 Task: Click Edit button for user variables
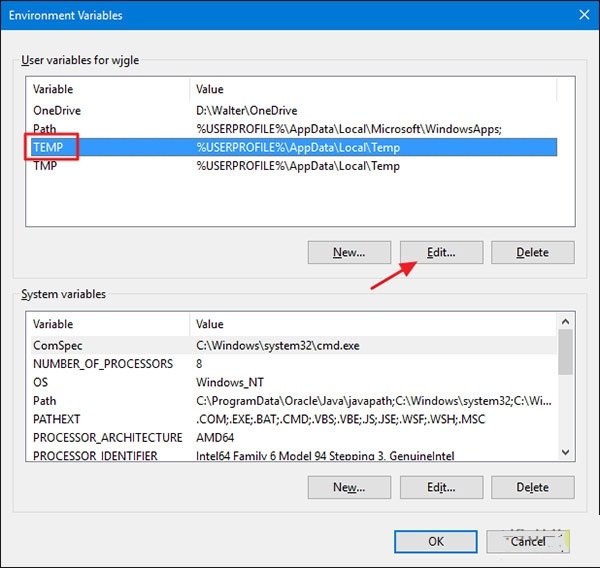441,252
